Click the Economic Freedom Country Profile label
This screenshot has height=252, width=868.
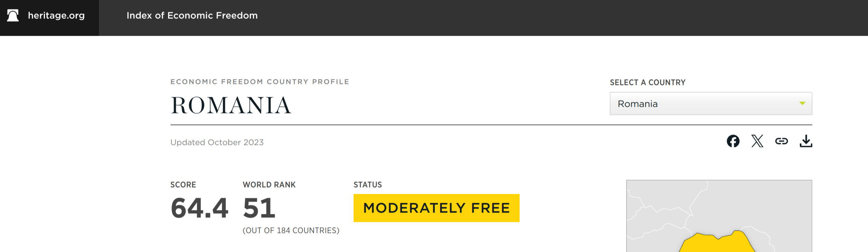point(259,82)
